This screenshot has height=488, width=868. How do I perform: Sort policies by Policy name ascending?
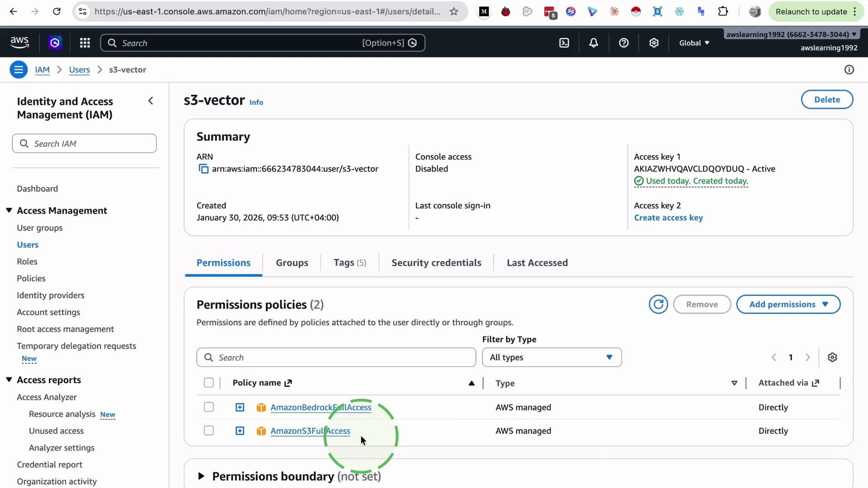pyautogui.click(x=472, y=383)
